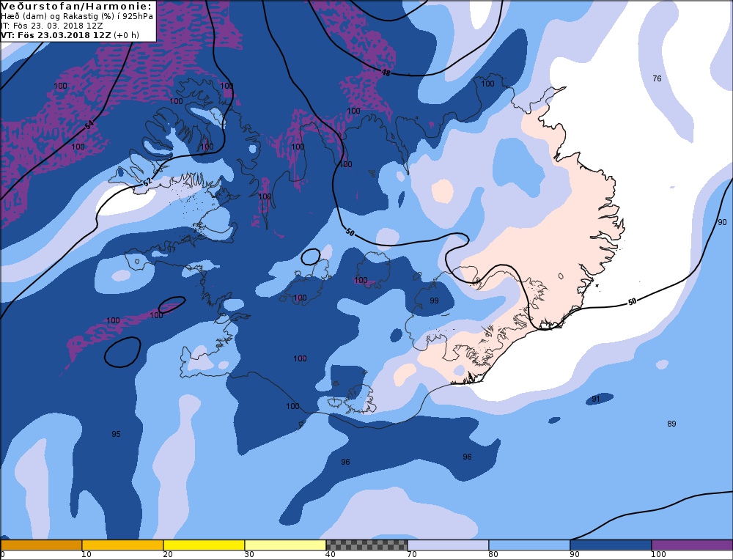Click the contour label '48'
Image resolution: width=733 pixels, height=560 pixels.
pyautogui.click(x=386, y=73)
